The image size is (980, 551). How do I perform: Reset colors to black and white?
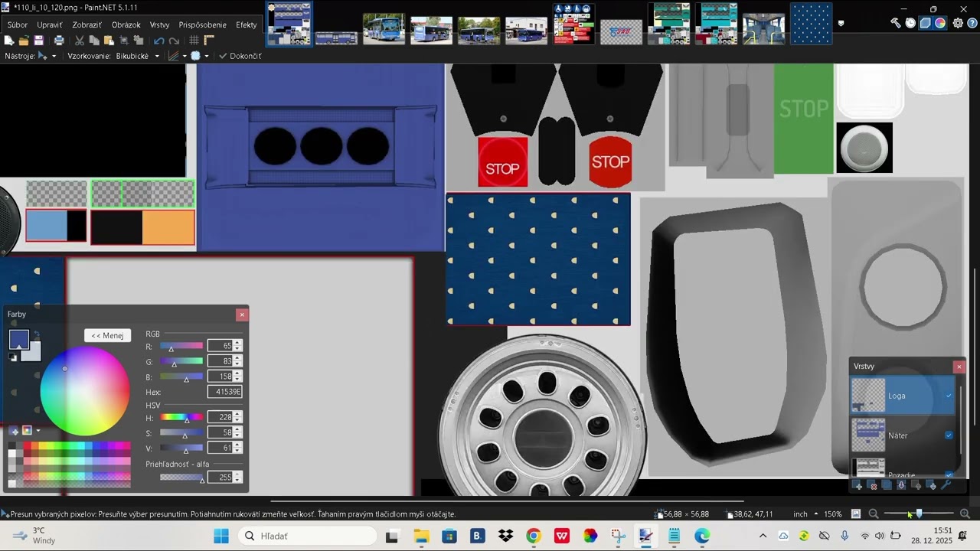coord(13,357)
